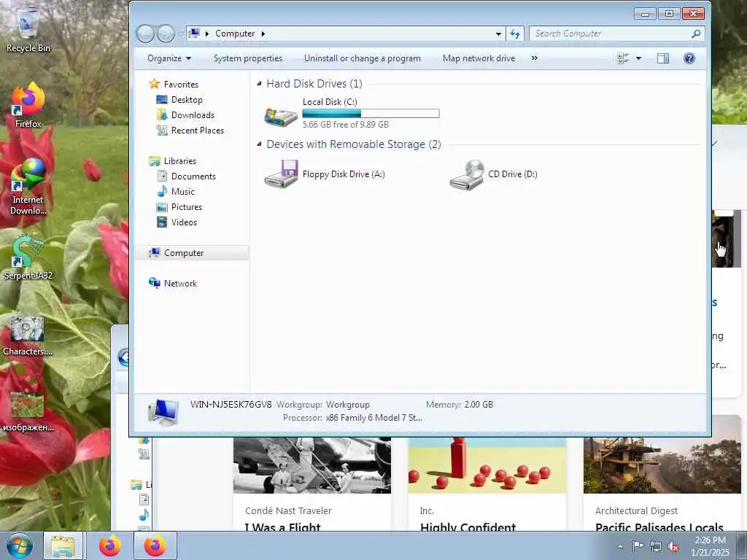
Task: Refresh the Computer view via refresh icon
Action: 515,34
